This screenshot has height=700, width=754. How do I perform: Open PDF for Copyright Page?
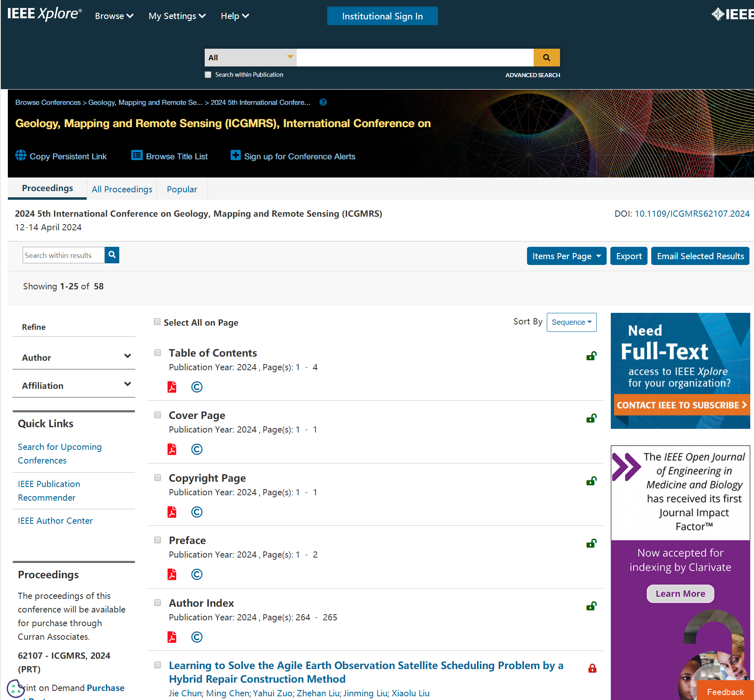[172, 512]
